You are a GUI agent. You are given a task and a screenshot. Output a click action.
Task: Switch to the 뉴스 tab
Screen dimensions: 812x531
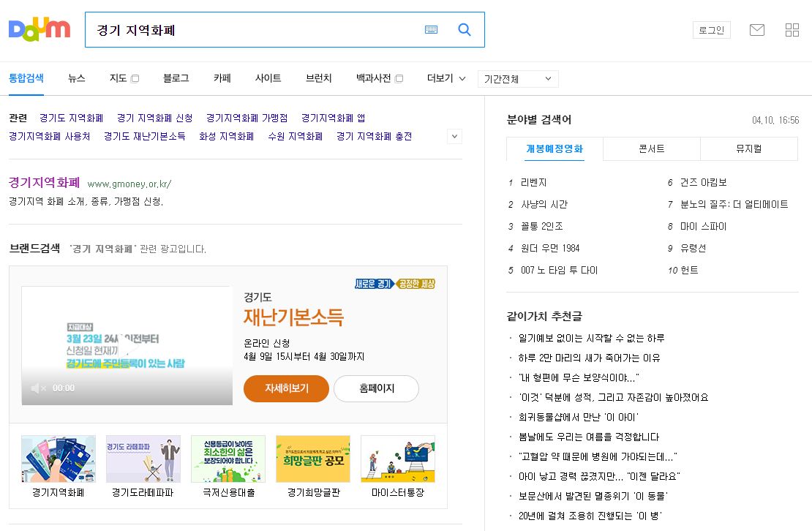pos(77,78)
